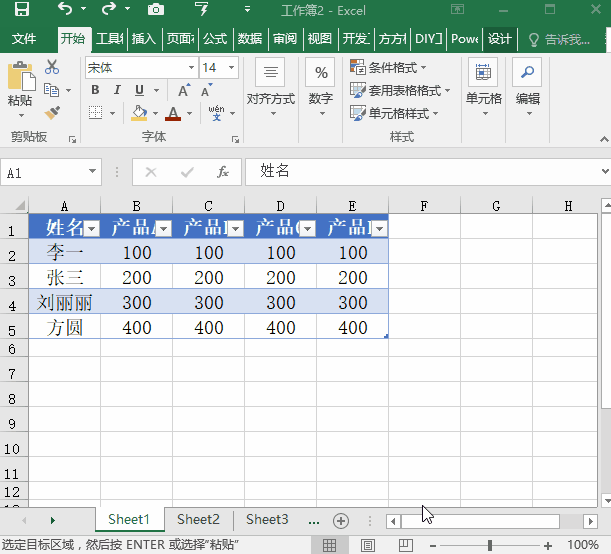Click the red font color A swatch
Image resolution: width=611 pixels, height=554 pixels.
point(173,113)
